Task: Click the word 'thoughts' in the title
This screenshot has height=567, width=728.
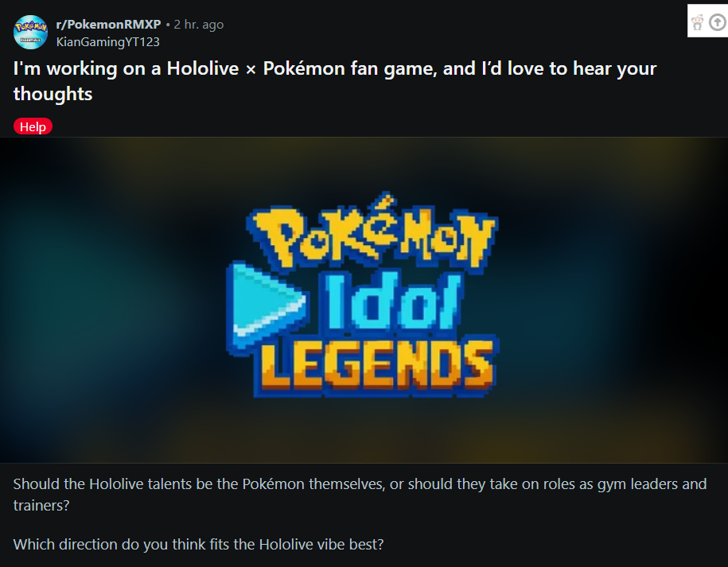Action: click(x=53, y=94)
